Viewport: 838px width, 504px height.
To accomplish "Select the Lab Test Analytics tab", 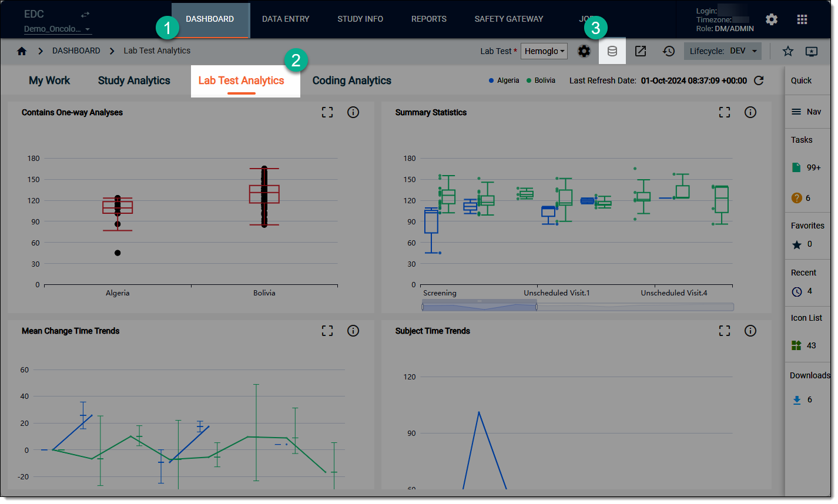I will click(242, 80).
